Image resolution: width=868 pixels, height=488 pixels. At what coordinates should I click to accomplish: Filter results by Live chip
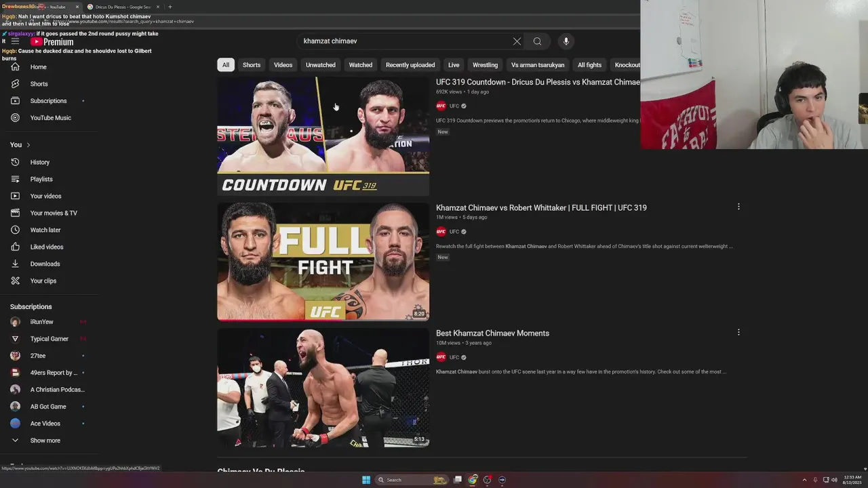pyautogui.click(x=454, y=65)
